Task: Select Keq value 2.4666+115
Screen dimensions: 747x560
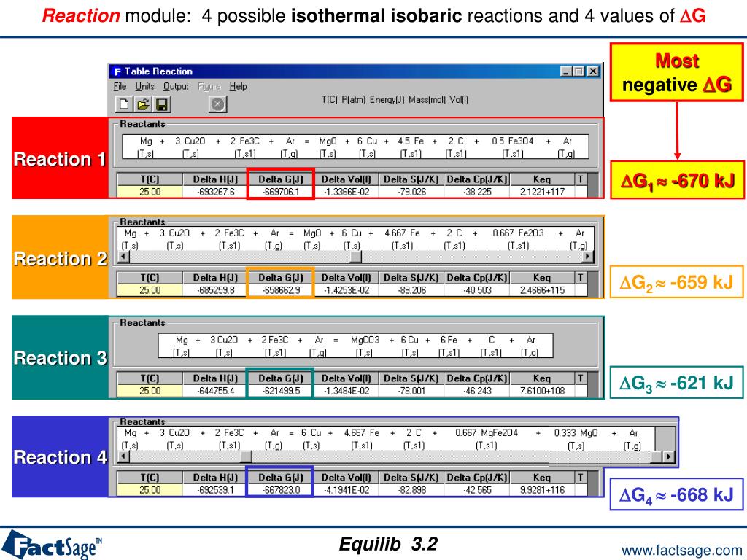Action: click(542, 290)
